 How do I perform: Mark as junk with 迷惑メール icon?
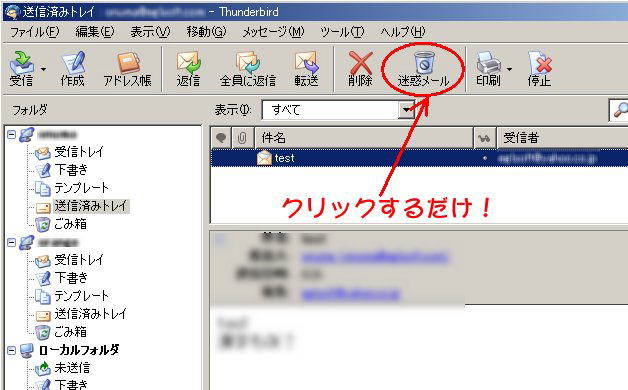click(423, 68)
